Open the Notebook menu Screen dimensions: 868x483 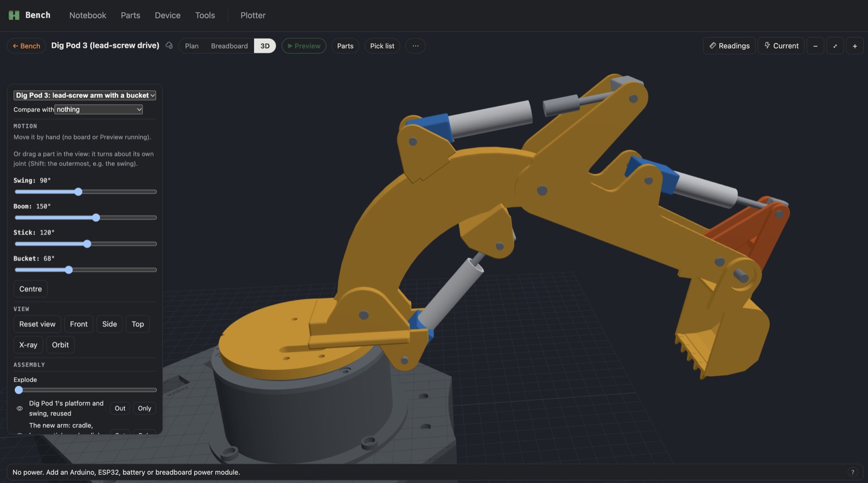(x=88, y=15)
